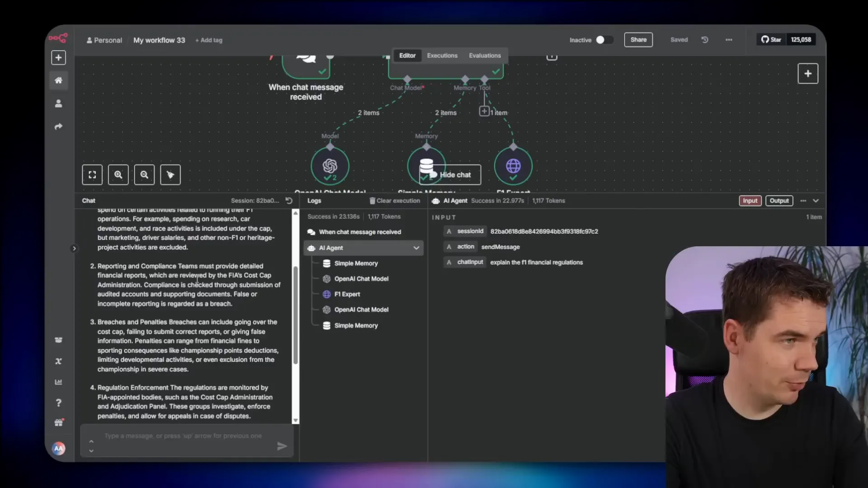Open the Variables x icon in sidebar
Image resolution: width=868 pixels, height=488 pixels.
pyautogui.click(x=58, y=361)
